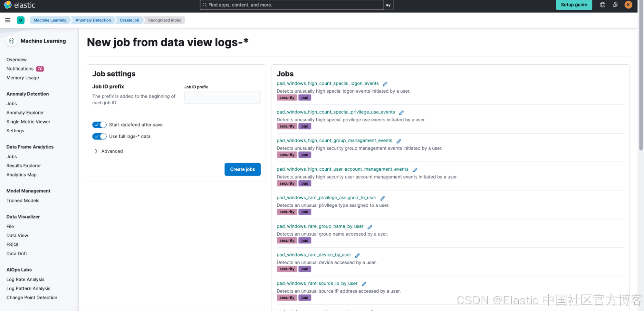Open Analytics Map

point(21,174)
